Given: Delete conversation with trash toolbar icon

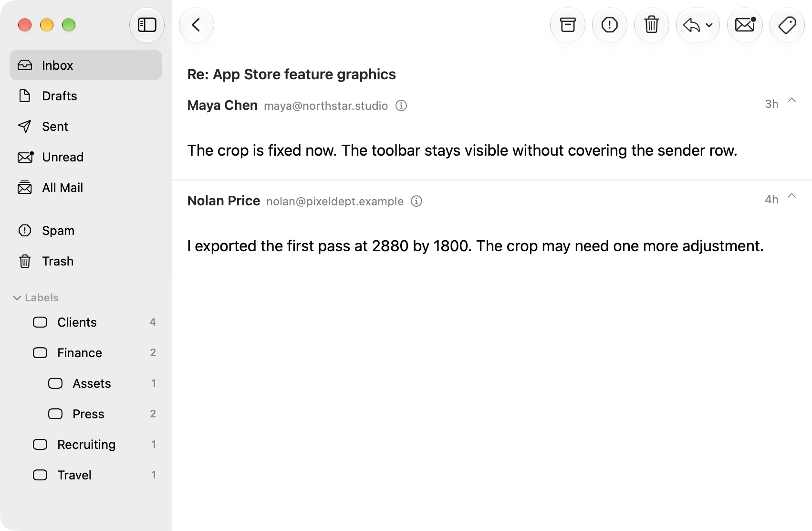Looking at the screenshot, I should (x=652, y=25).
